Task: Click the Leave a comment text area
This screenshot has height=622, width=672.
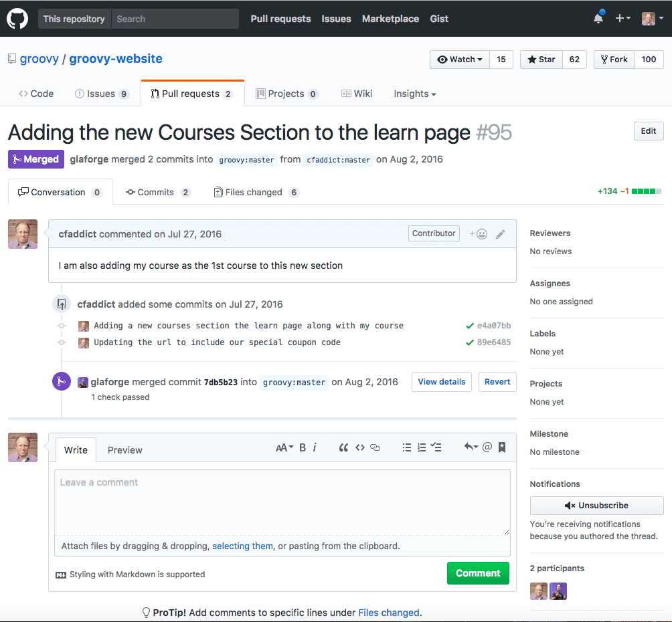Action: 282,502
